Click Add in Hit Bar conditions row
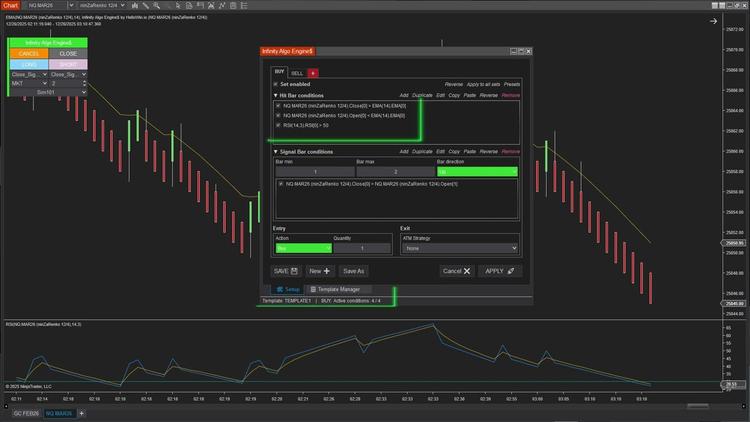The width and height of the screenshot is (750, 422). click(x=404, y=95)
